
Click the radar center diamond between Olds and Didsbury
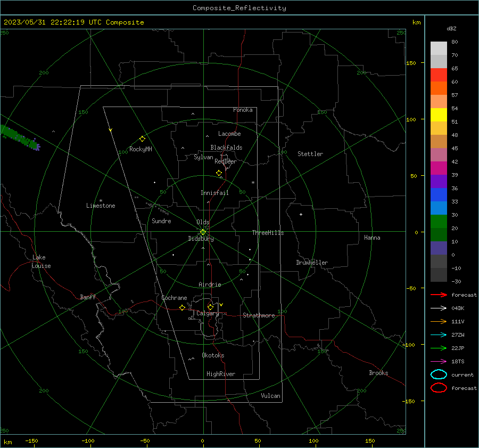203,232
